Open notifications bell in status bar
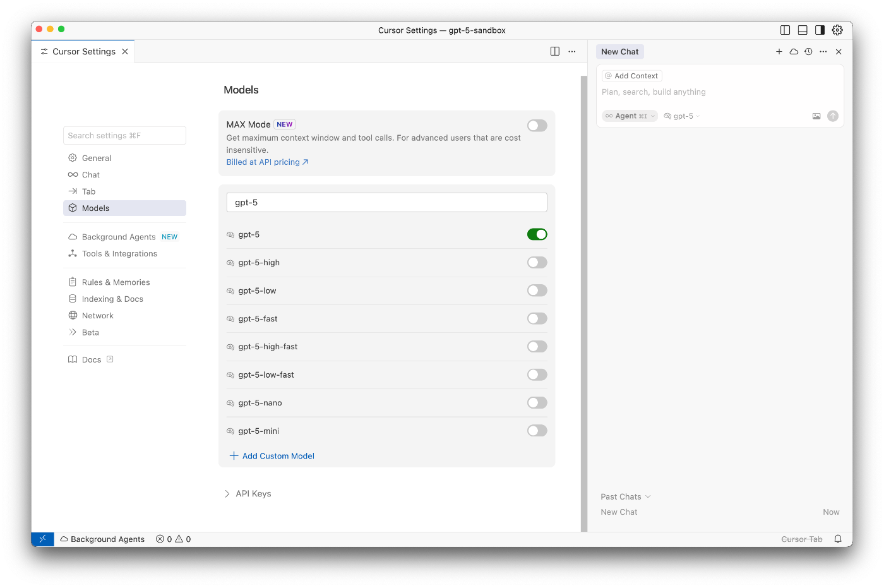884x588 pixels. coord(838,539)
